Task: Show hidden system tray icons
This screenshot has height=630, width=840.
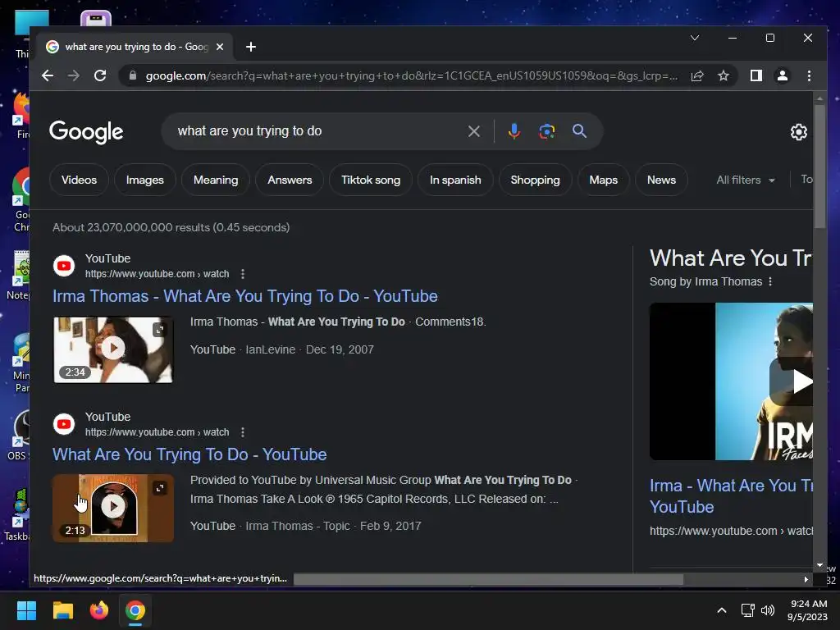Action: [x=722, y=610]
